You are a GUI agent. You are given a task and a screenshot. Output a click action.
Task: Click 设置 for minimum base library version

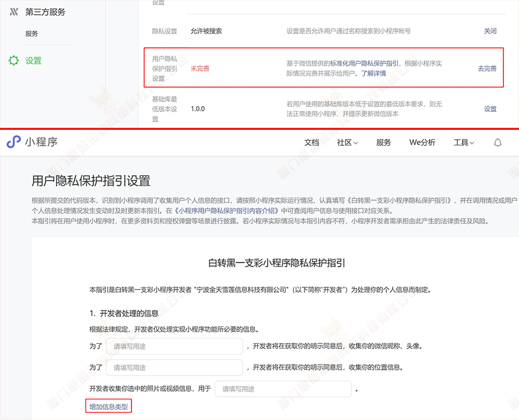click(490, 109)
